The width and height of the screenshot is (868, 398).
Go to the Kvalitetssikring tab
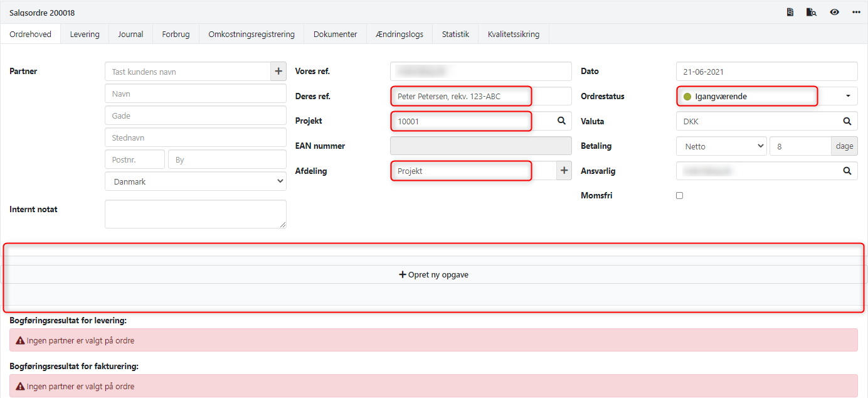(x=513, y=35)
